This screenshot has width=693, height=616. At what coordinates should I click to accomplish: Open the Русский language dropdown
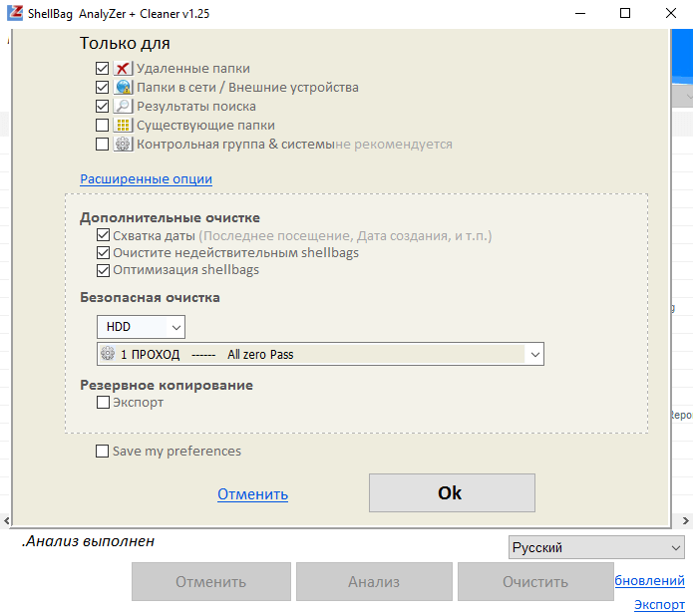[x=595, y=547]
